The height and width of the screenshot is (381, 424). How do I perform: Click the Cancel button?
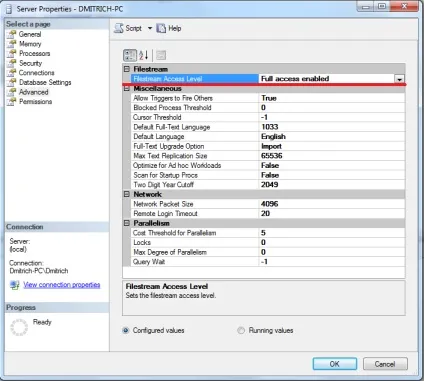pyautogui.click(x=385, y=364)
